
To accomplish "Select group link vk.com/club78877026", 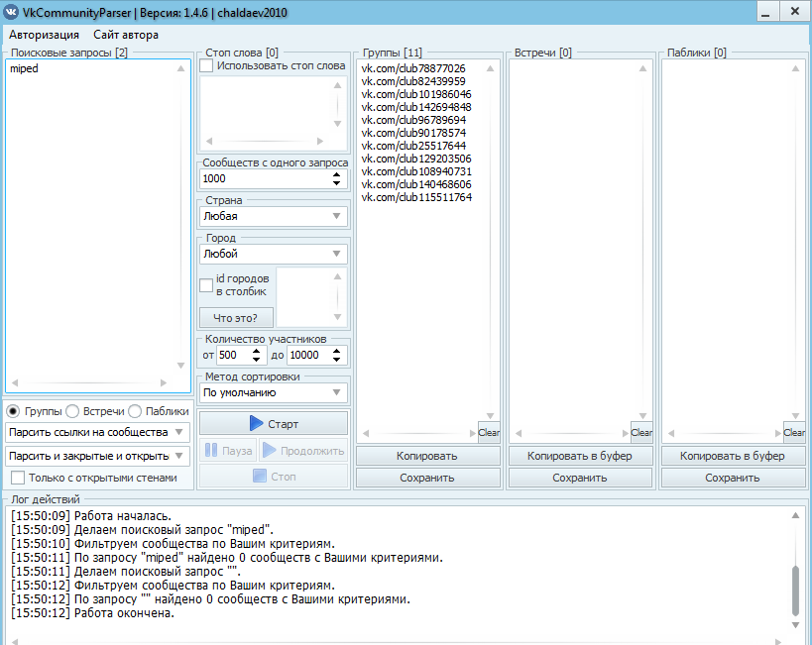I will 413,68.
